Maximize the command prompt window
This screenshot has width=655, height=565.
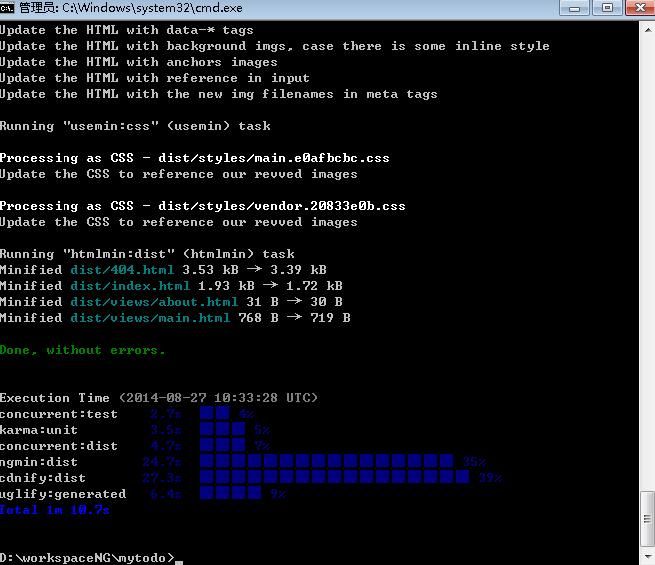tap(606, 8)
